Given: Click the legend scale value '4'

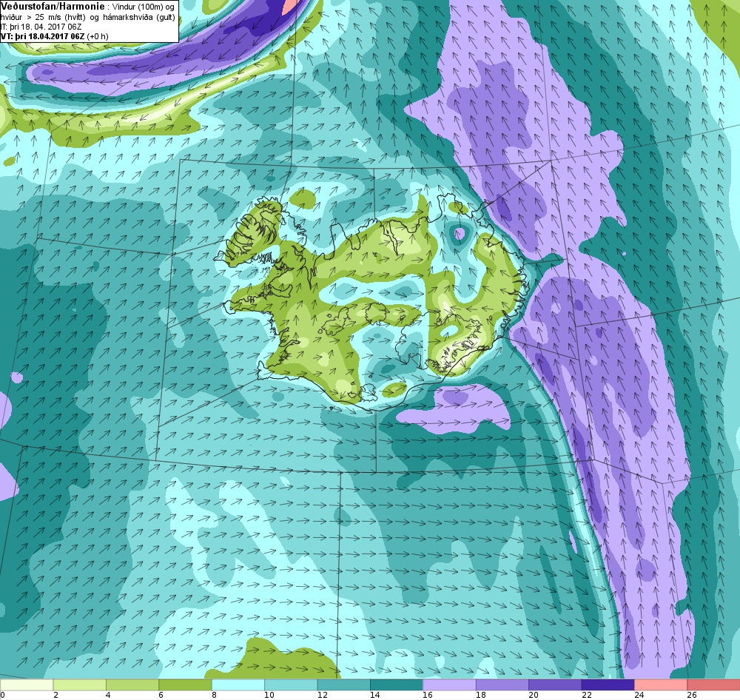Looking at the screenshot, I should (108, 695).
